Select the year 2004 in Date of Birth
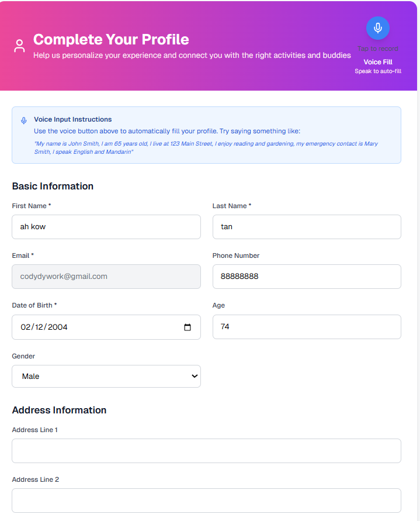The height and width of the screenshot is (521, 420). pos(58,327)
